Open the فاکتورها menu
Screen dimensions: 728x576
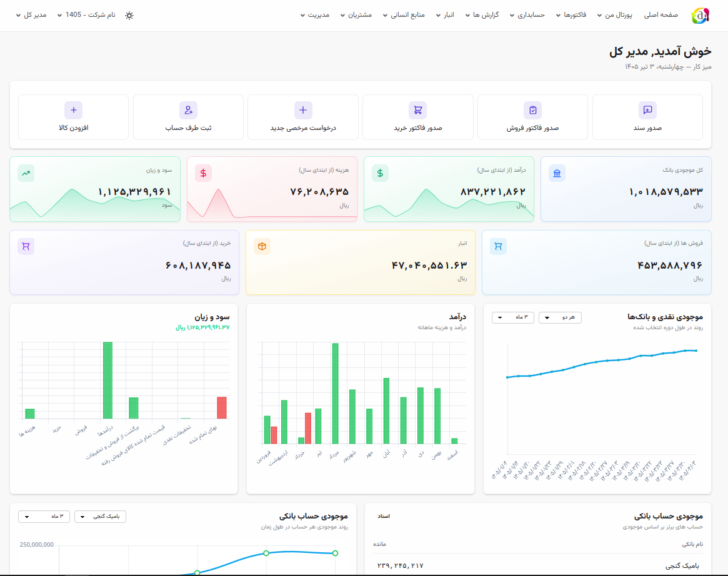click(571, 15)
